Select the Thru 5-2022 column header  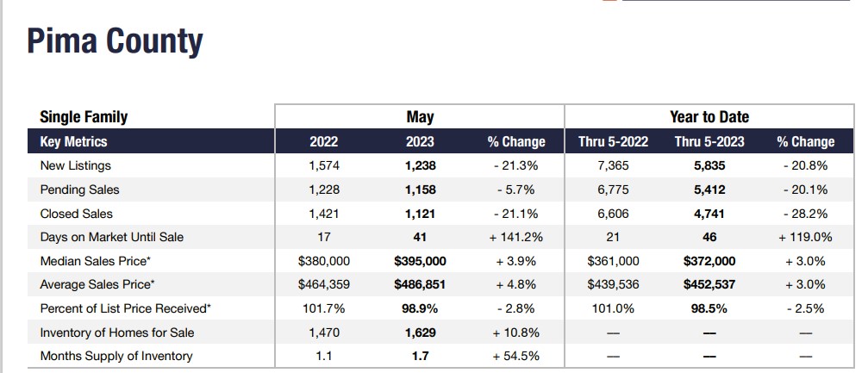613,141
